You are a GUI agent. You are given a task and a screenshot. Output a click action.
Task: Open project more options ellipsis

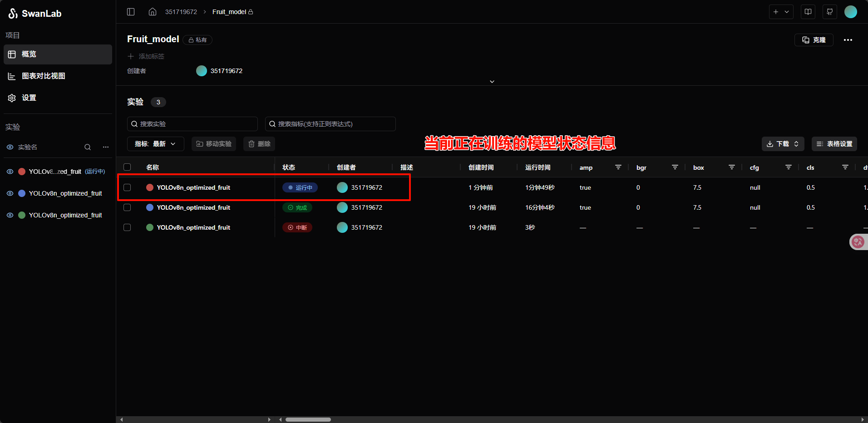(x=848, y=40)
